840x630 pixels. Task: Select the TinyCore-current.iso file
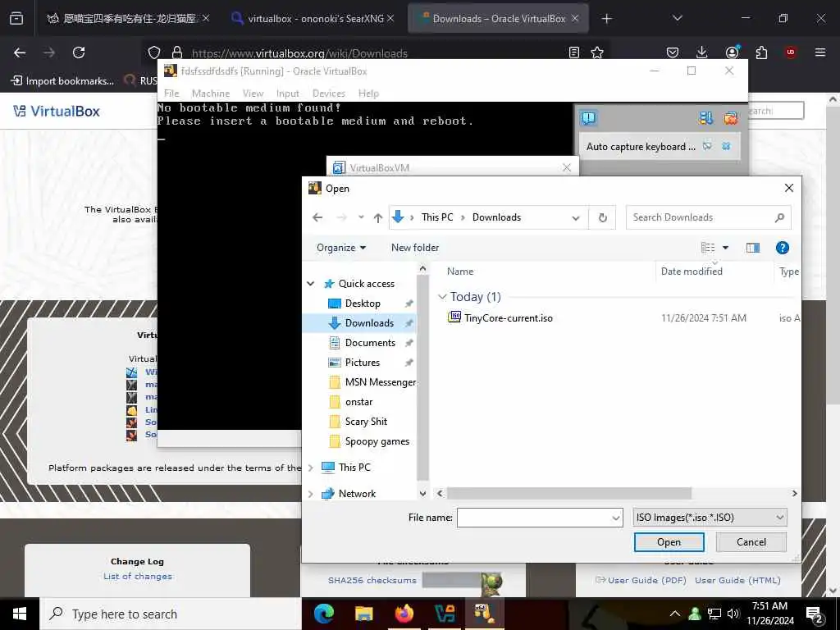508,317
